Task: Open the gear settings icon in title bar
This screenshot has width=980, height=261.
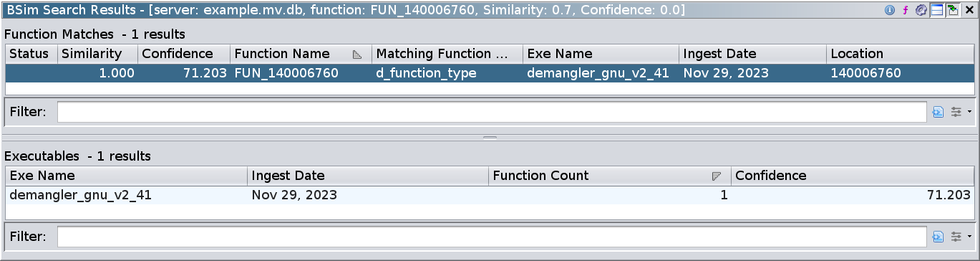Action: [x=921, y=10]
